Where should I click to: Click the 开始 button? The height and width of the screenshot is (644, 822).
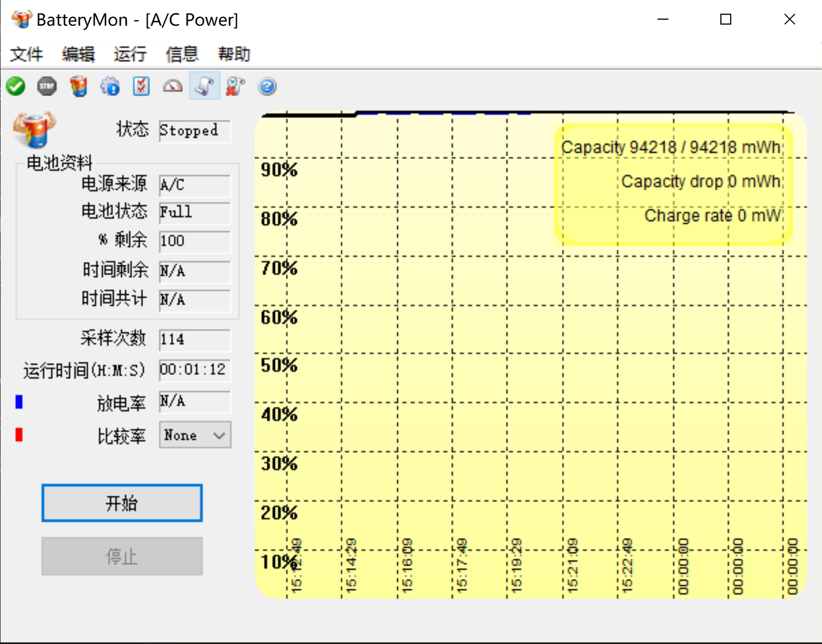122,503
